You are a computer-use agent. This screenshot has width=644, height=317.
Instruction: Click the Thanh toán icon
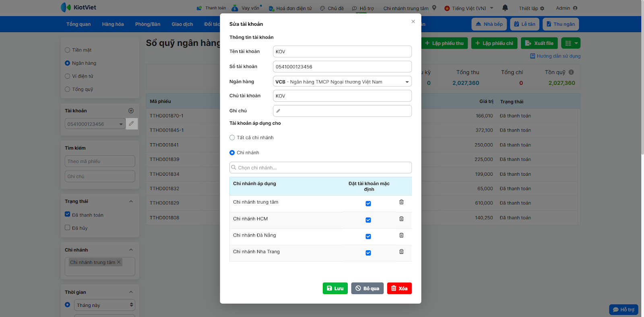(x=199, y=8)
